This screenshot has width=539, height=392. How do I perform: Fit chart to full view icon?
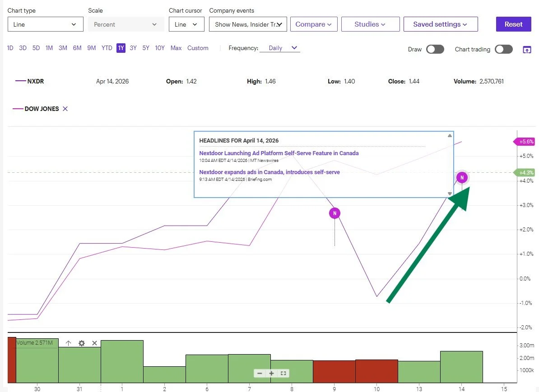point(283,373)
